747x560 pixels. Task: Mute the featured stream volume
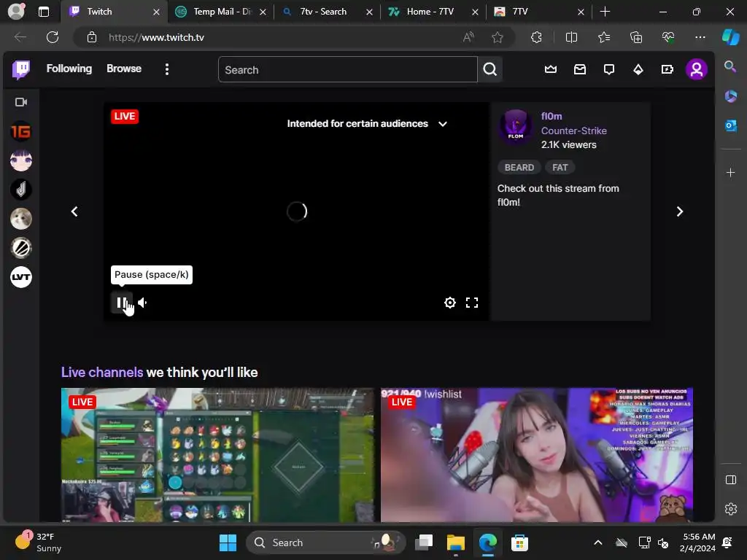click(x=142, y=303)
